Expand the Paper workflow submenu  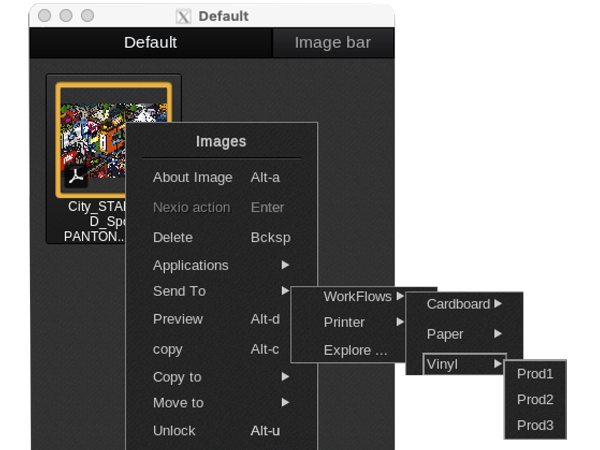pos(464,334)
